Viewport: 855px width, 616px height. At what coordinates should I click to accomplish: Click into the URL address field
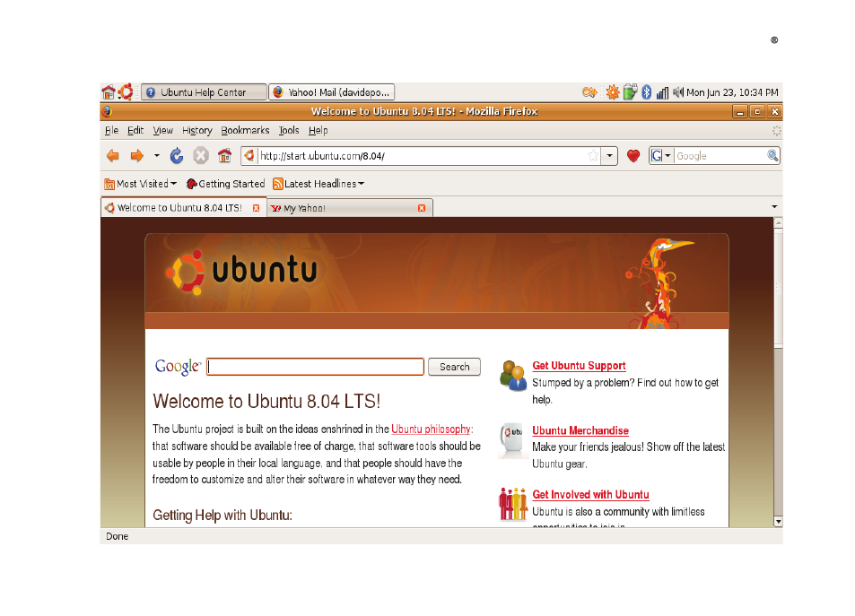click(x=423, y=156)
